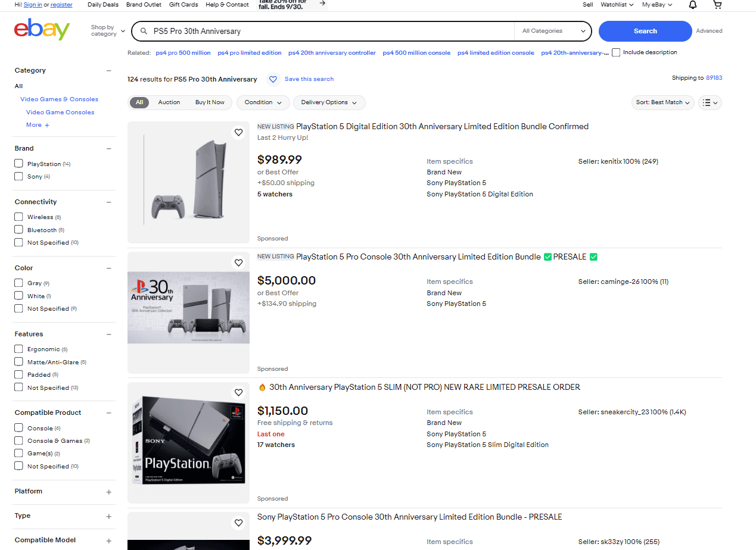Open the notifications bell
The width and height of the screenshot is (756, 550).
coord(693,5)
